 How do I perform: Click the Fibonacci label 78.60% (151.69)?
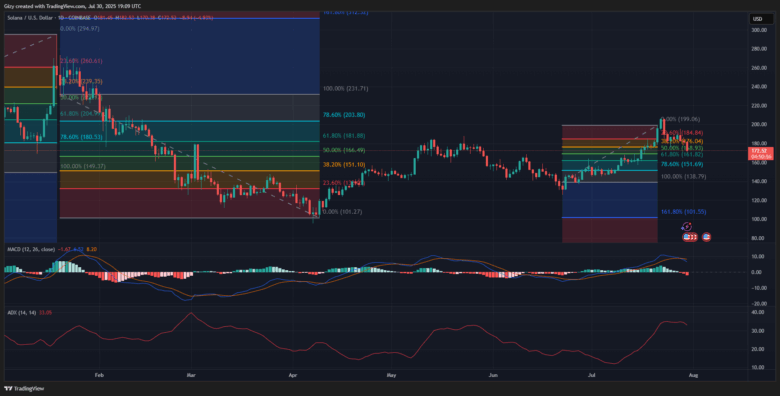tap(682, 164)
